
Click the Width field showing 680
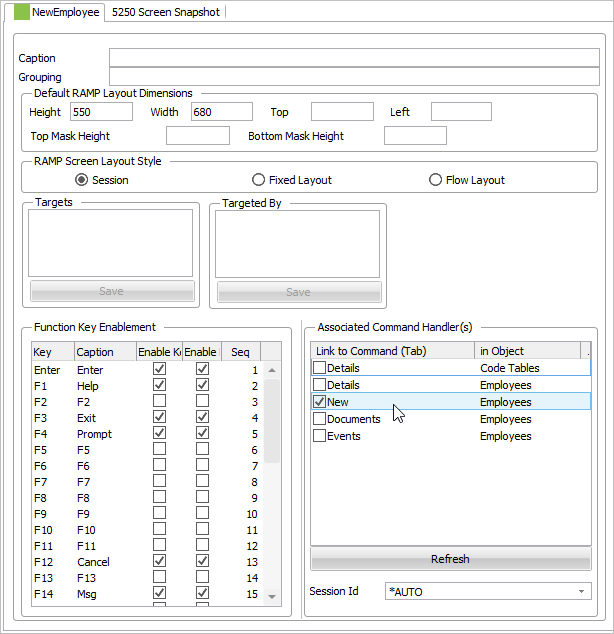222,112
